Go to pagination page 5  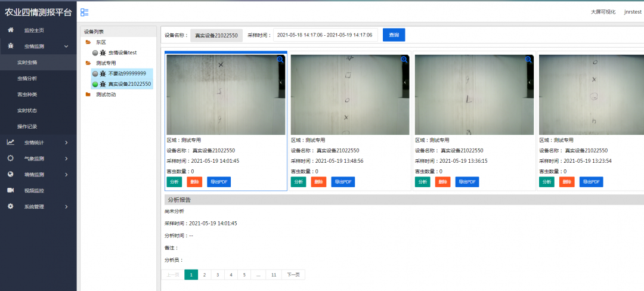(244, 274)
